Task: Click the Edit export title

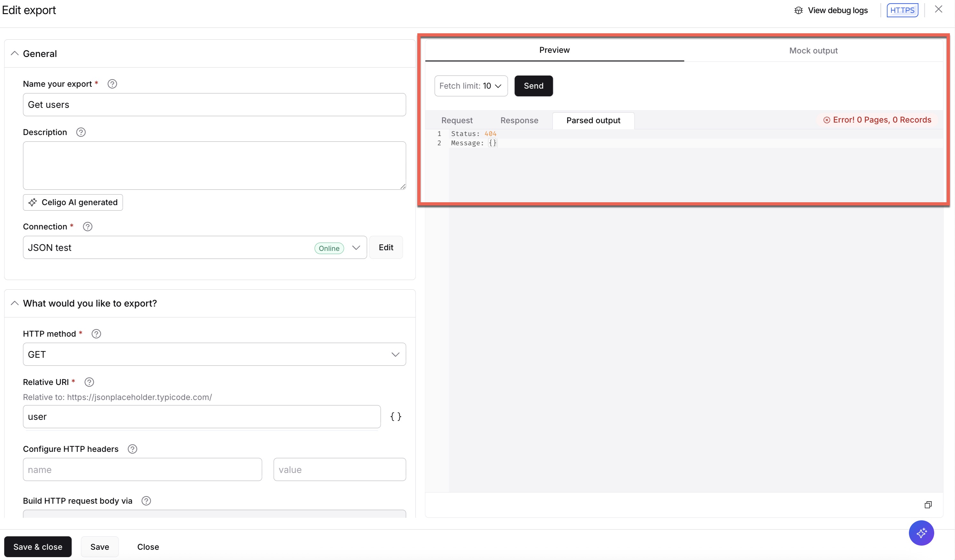Action: [29, 10]
